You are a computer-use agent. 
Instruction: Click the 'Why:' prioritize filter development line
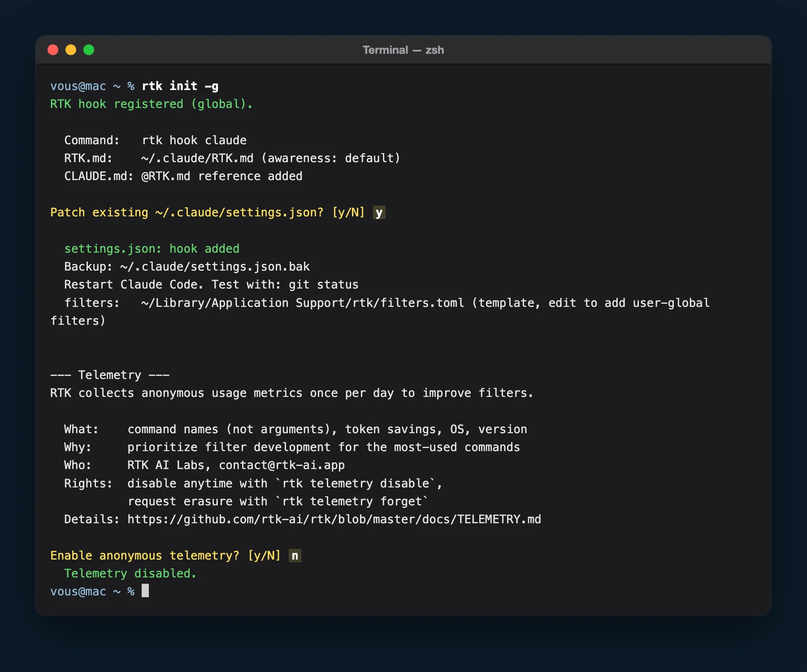point(292,447)
